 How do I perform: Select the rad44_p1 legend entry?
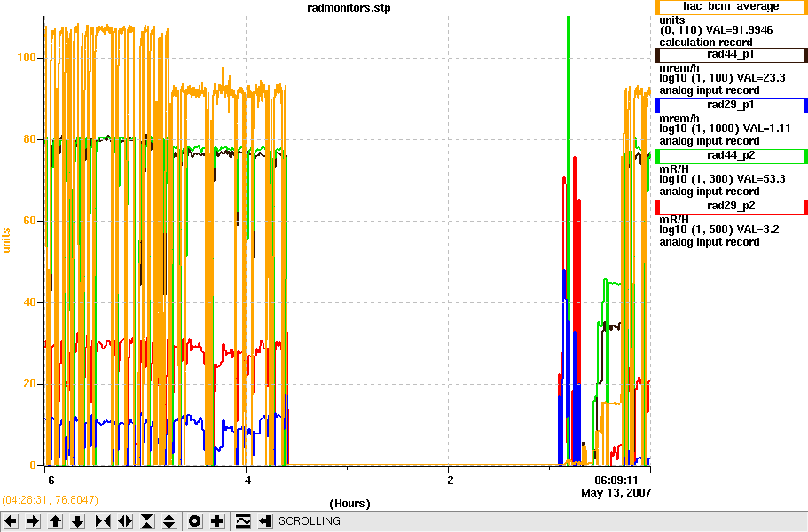tap(731, 55)
